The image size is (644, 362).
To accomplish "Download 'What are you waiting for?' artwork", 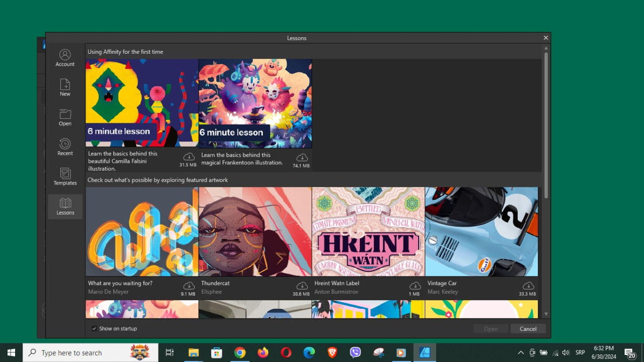I will 189,286.
